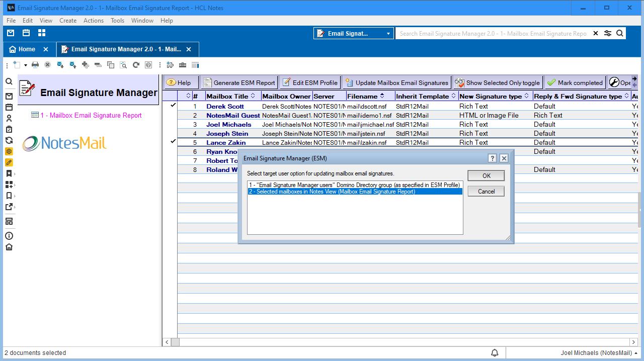
Task: Click OK in the ESM dialog
Action: 486,175
